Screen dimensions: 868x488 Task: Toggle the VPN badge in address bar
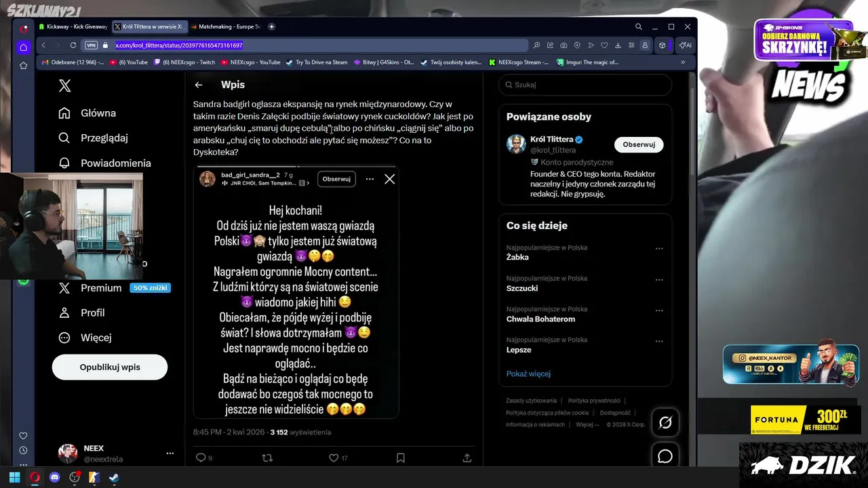(x=92, y=45)
